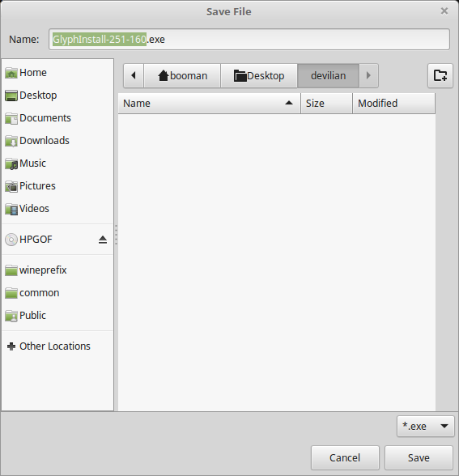Image resolution: width=459 pixels, height=476 pixels.
Task: Click the file Name text field
Action: tap(249, 40)
